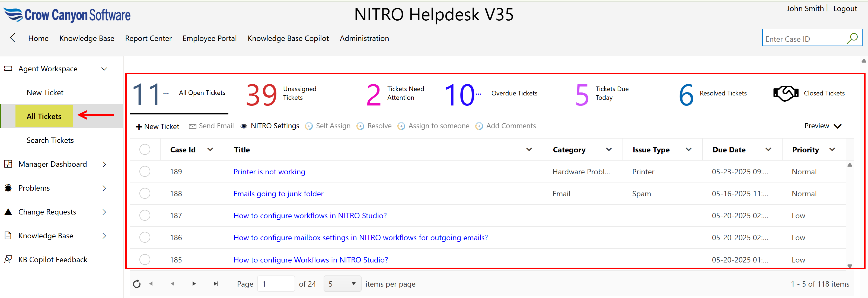The height and width of the screenshot is (298, 868).
Task: Click the back arrow in navigation bar
Action: (x=13, y=38)
